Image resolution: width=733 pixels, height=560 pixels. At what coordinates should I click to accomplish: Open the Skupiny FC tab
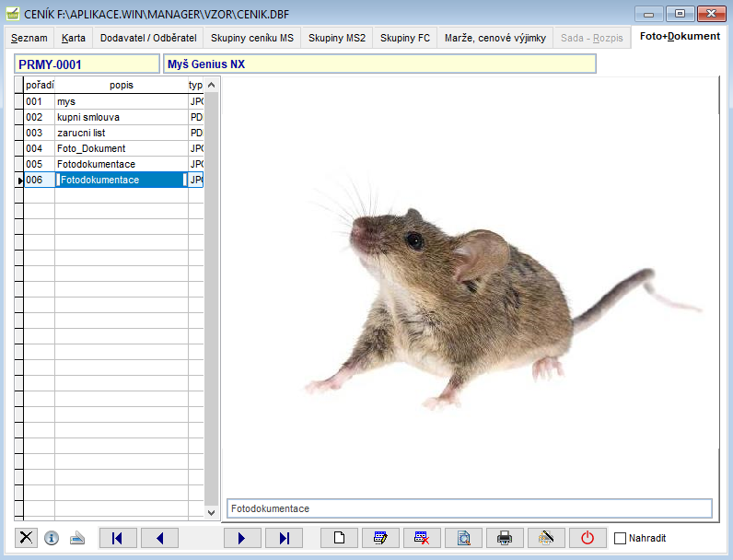click(405, 38)
